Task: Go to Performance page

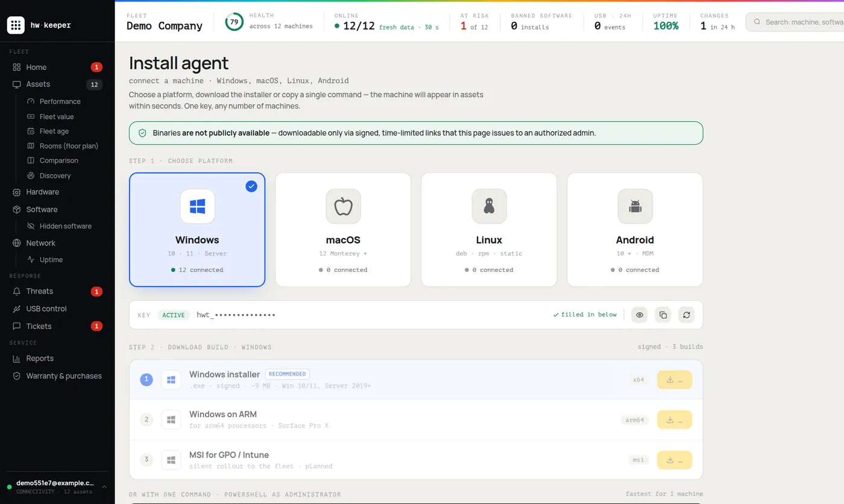Action: 60,101
